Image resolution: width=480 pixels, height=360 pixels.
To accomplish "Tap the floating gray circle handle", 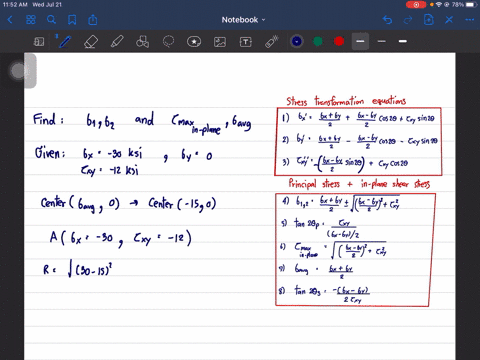I will (x=19, y=71).
